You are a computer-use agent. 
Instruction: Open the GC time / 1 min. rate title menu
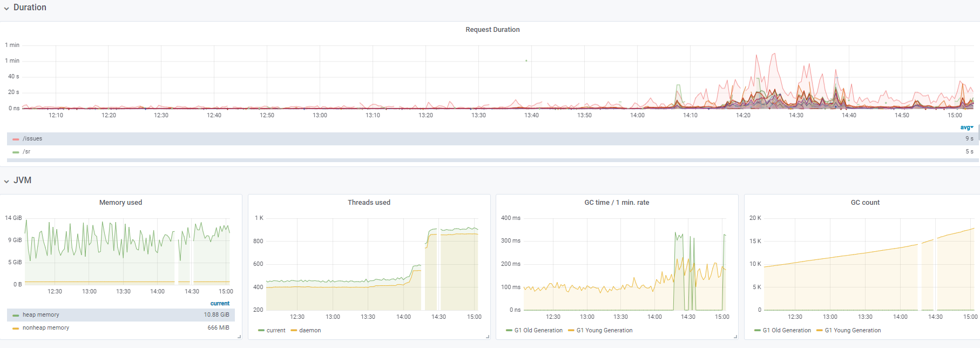617,203
